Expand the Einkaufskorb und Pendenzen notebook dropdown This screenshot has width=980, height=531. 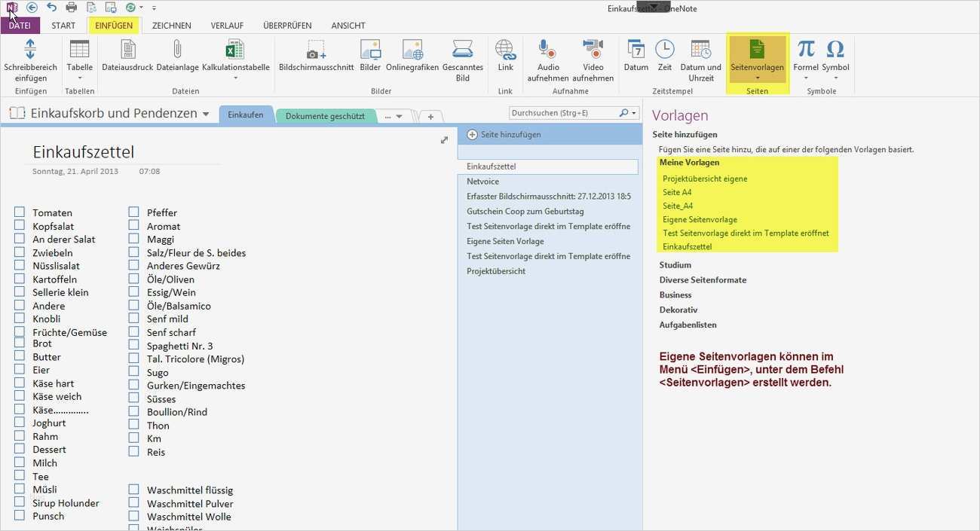[x=207, y=114]
